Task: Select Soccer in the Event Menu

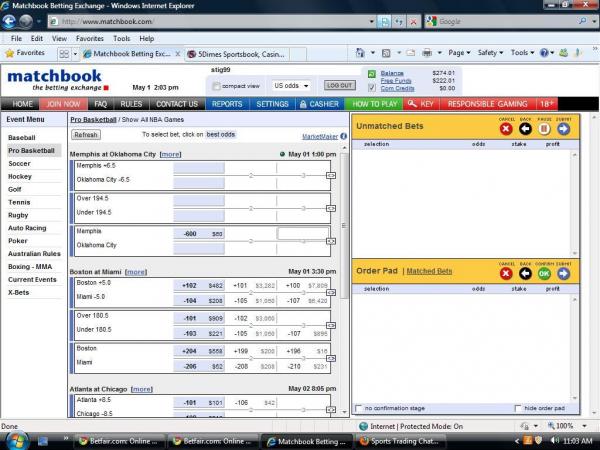Action: pyautogui.click(x=19, y=163)
